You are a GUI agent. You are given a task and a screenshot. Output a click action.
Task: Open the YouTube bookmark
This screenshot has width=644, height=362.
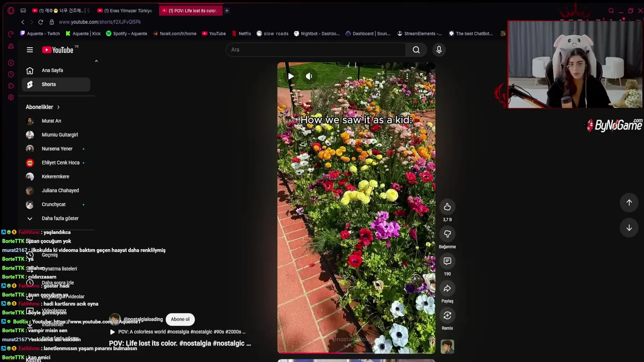pyautogui.click(x=214, y=34)
